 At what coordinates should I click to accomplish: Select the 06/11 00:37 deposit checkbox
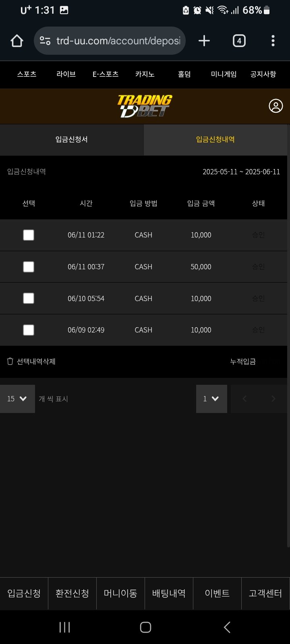[x=29, y=267]
